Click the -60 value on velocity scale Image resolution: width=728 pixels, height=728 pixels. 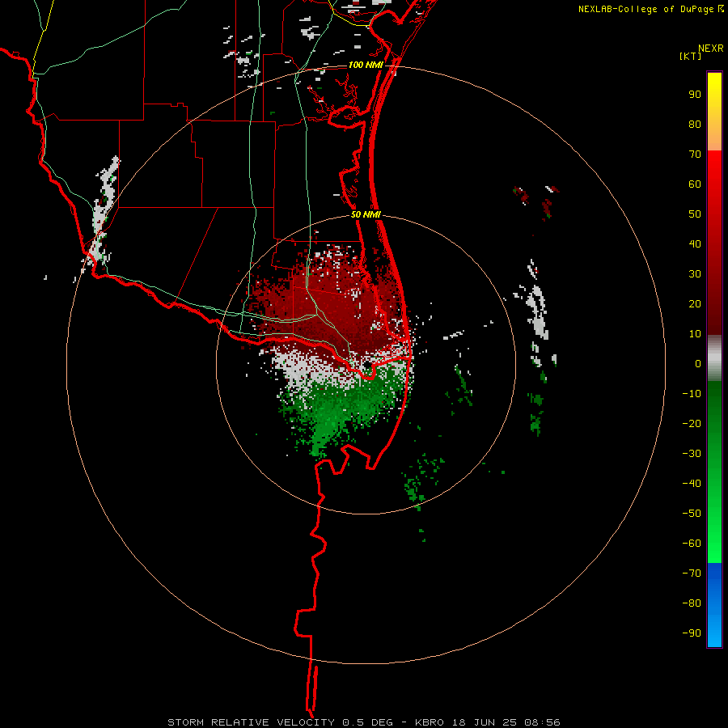point(692,544)
